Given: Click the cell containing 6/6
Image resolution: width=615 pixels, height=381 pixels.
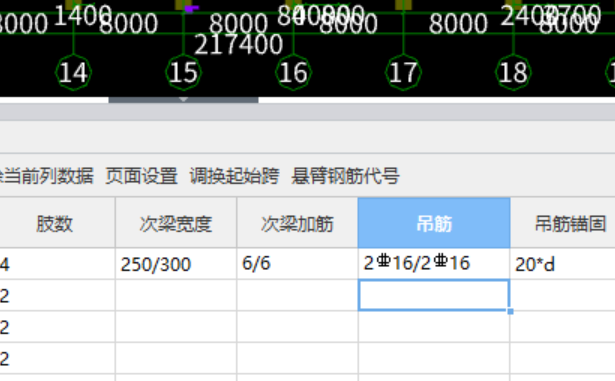Looking at the screenshot, I should 297,264.
